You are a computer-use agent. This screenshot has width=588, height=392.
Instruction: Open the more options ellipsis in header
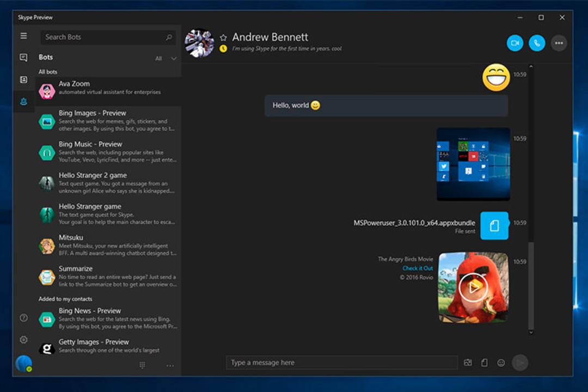tap(559, 43)
